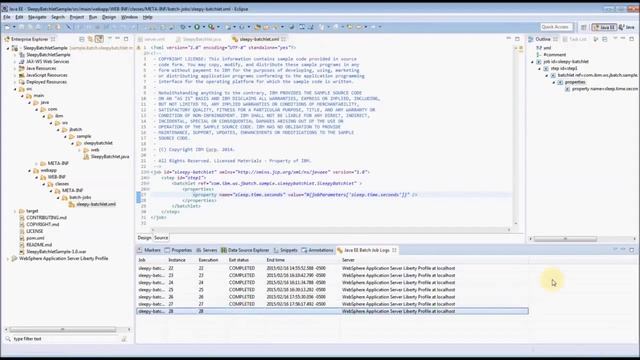Switch to the SleepyBatchlet.java editor tab
Screen dimensions: 640x360
coord(199,39)
